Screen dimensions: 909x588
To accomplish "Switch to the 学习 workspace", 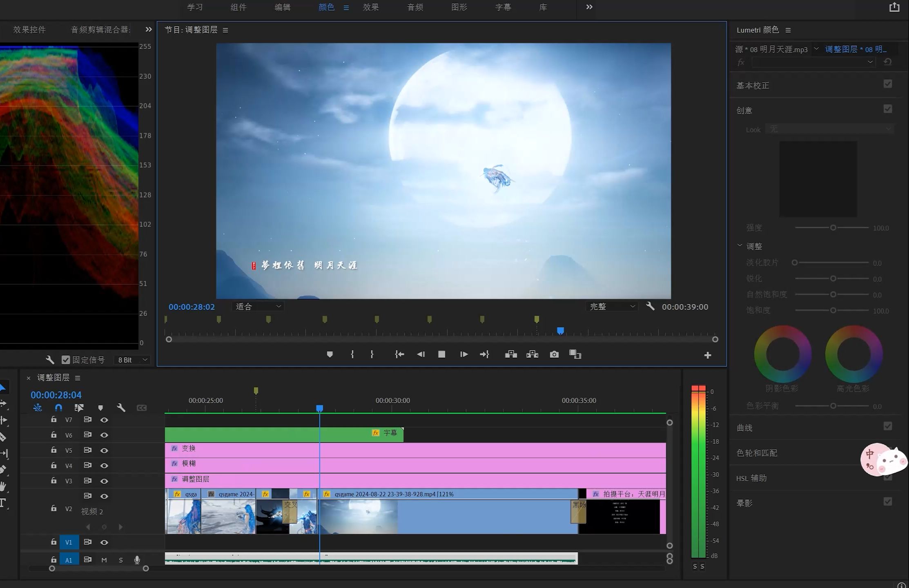I will (x=195, y=7).
